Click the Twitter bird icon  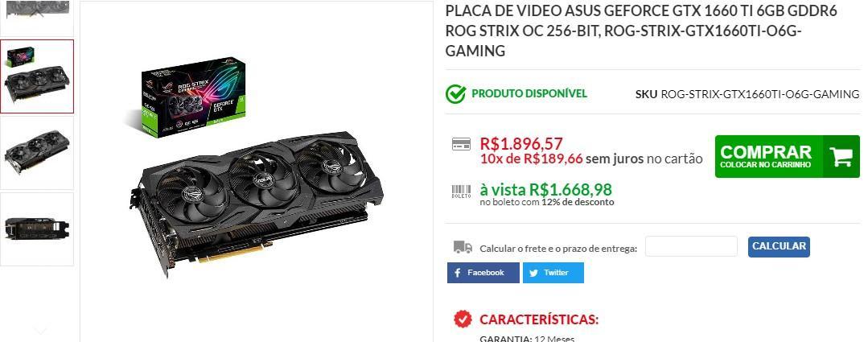tap(533, 273)
